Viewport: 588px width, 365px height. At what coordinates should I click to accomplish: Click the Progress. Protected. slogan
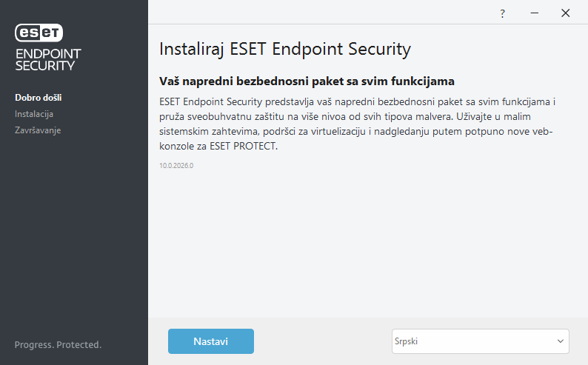[58, 345]
